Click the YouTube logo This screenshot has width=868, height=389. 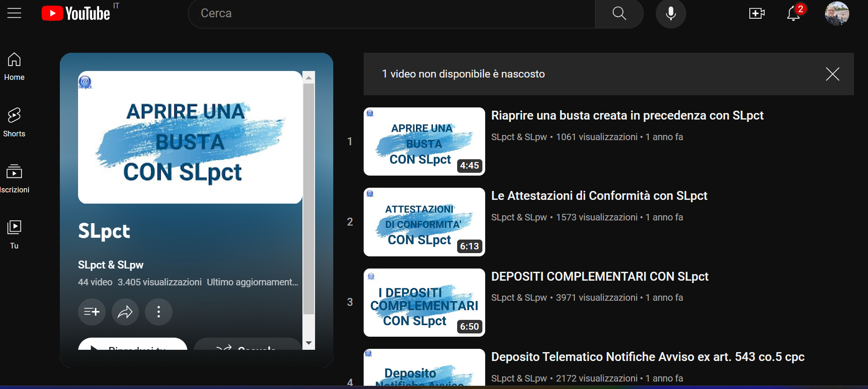[x=76, y=13]
